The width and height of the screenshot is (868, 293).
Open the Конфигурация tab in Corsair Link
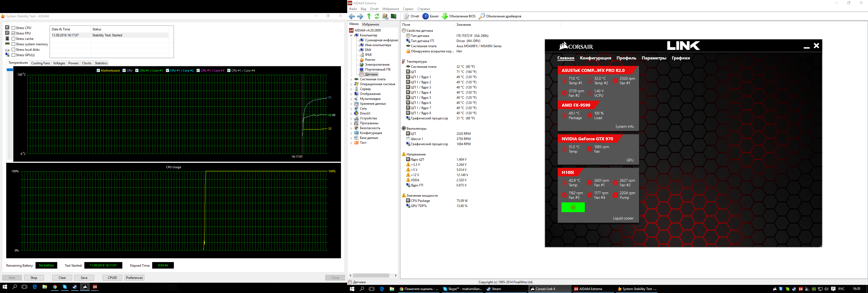point(595,58)
